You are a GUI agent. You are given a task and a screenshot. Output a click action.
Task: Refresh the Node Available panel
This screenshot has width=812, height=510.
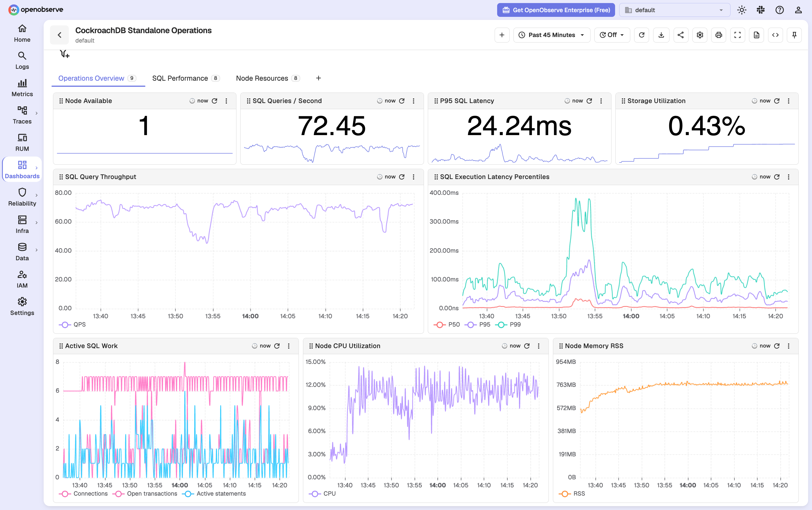click(x=215, y=101)
